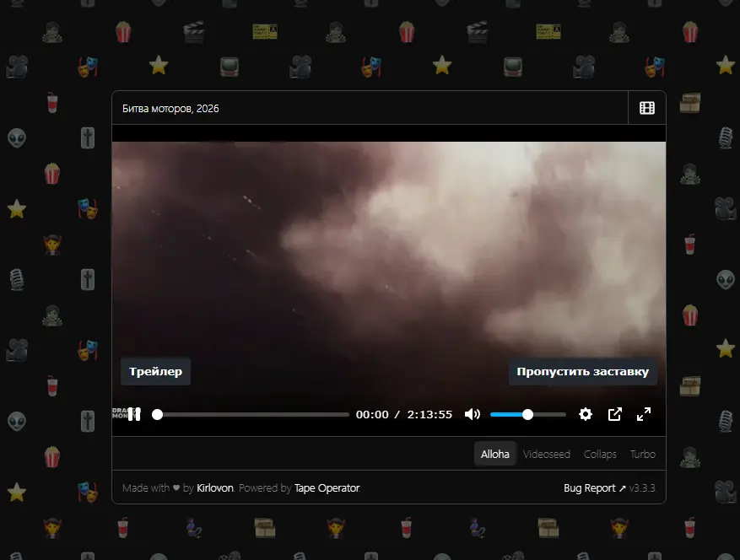Adjust the volume slider

pos(527,415)
